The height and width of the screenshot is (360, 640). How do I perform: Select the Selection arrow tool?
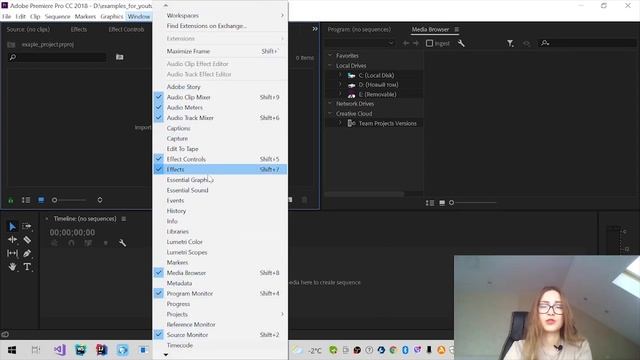pos(12,227)
